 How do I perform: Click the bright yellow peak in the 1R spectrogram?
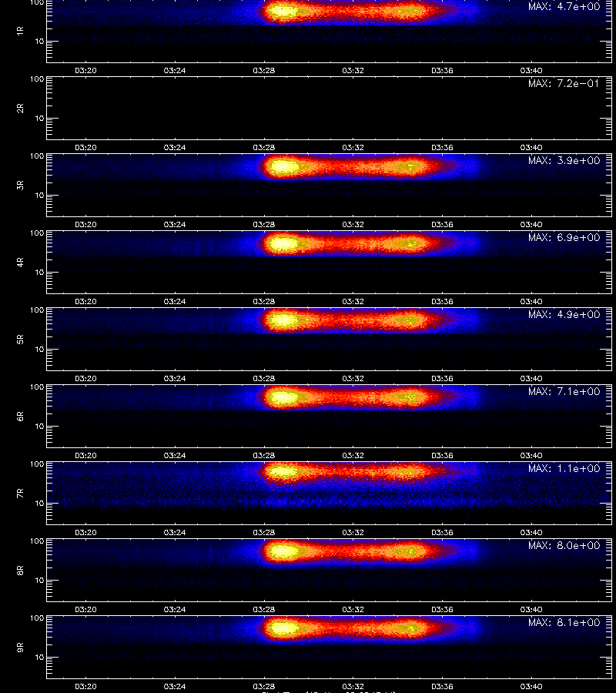pyautogui.click(x=283, y=12)
